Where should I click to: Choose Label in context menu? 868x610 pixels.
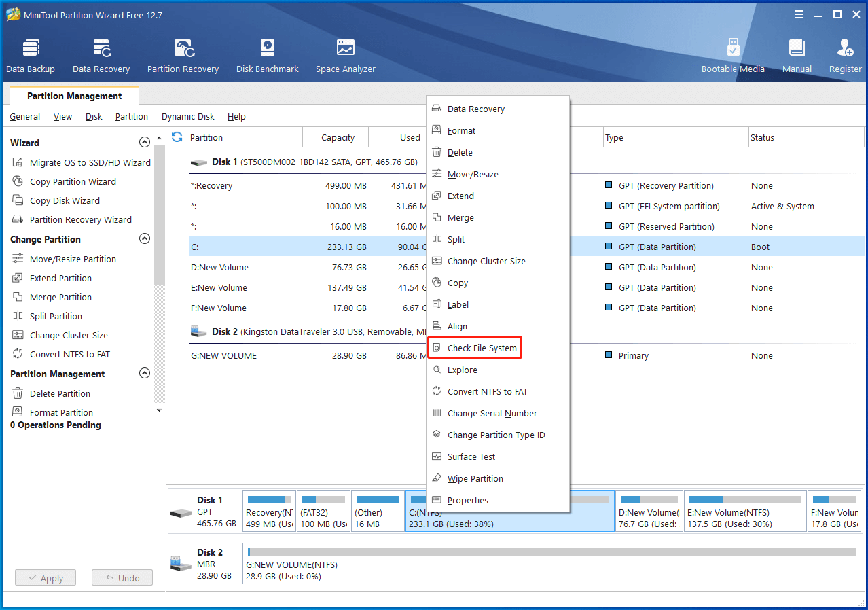point(498,304)
